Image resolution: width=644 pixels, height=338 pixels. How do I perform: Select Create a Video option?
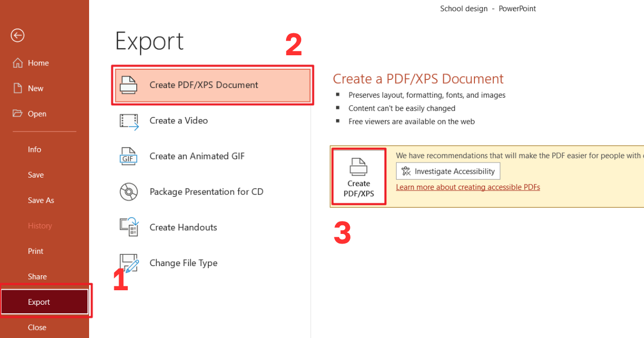pos(213,121)
